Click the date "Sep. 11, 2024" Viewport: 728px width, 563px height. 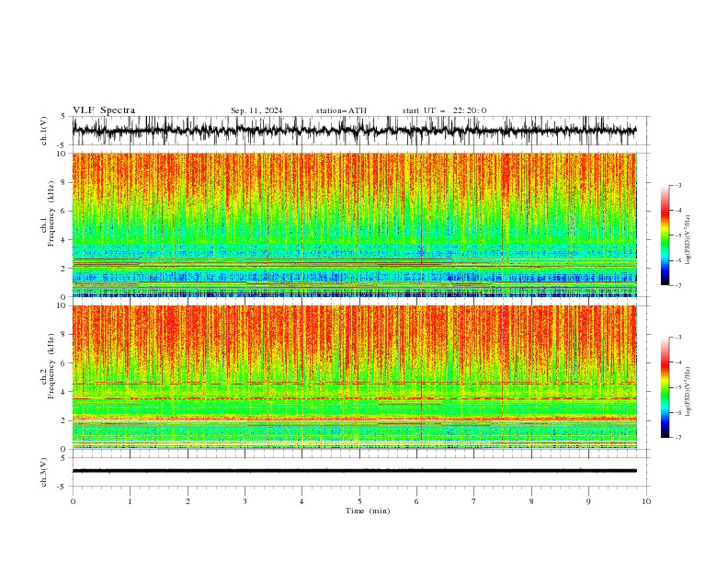pyautogui.click(x=256, y=110)
